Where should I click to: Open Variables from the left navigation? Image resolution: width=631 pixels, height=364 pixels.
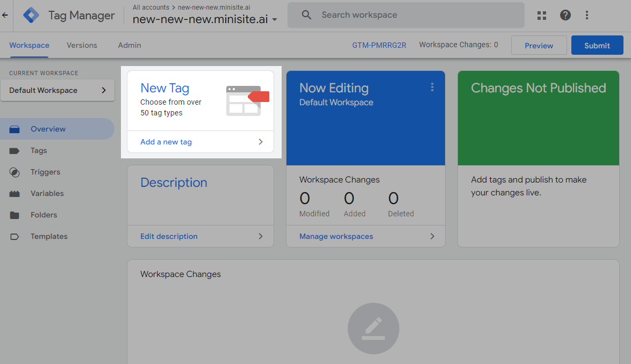[16, 193]
